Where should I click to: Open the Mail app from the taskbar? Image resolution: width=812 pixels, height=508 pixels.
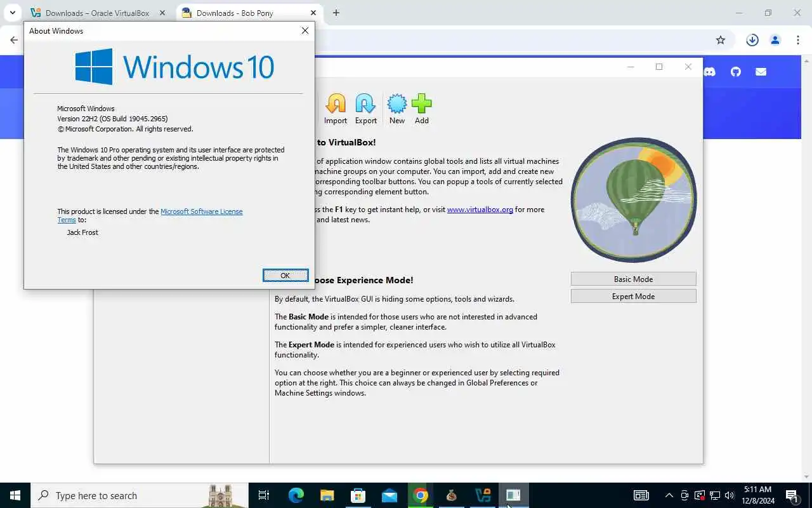click(x=390, y=495)
